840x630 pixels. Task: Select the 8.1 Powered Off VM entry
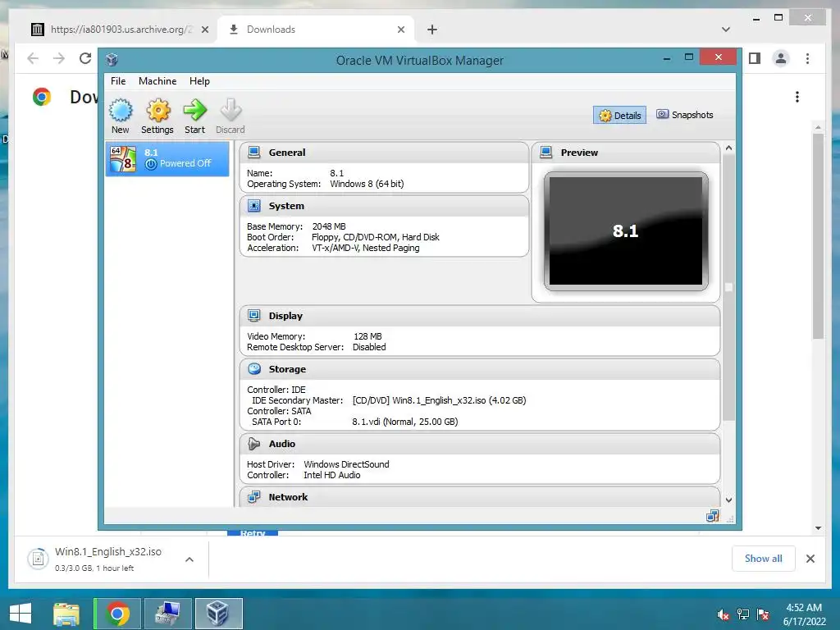pos(167,158)
